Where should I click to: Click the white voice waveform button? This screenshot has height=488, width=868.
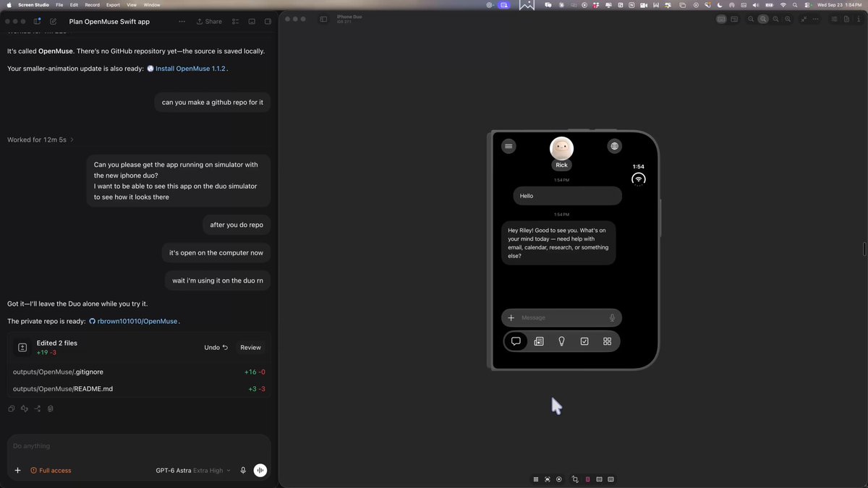[x=260, y=471]
